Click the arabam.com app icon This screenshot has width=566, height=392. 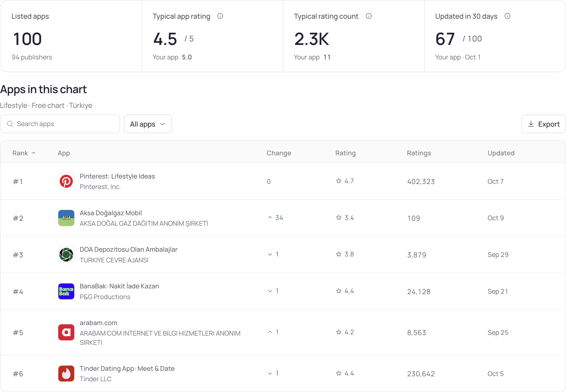coord(66,332)
